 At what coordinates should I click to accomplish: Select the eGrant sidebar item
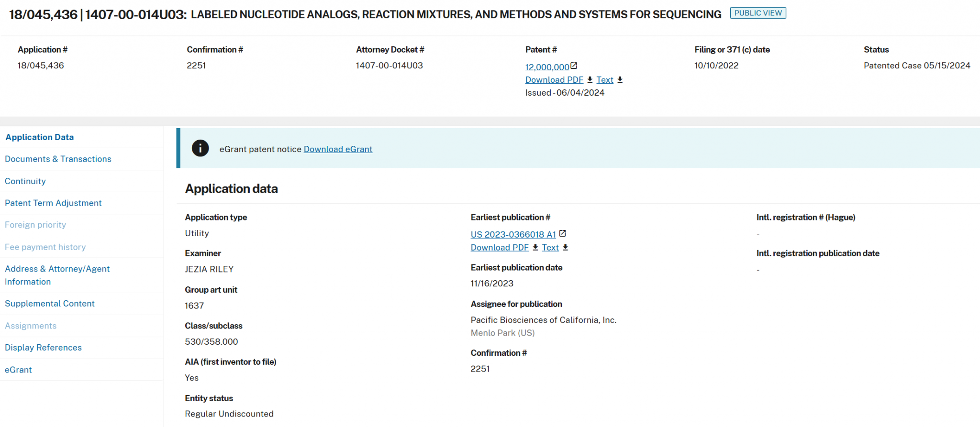(18, 370)
